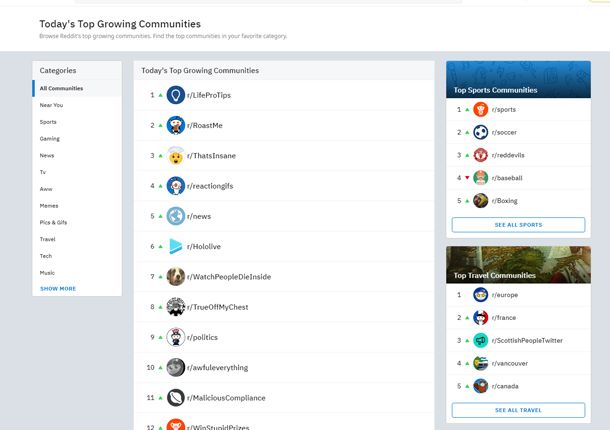Viewport: 610px width, 430px height.
Task: Visit the r/MaliciousCompliance link
Action: tap(226, 398)
